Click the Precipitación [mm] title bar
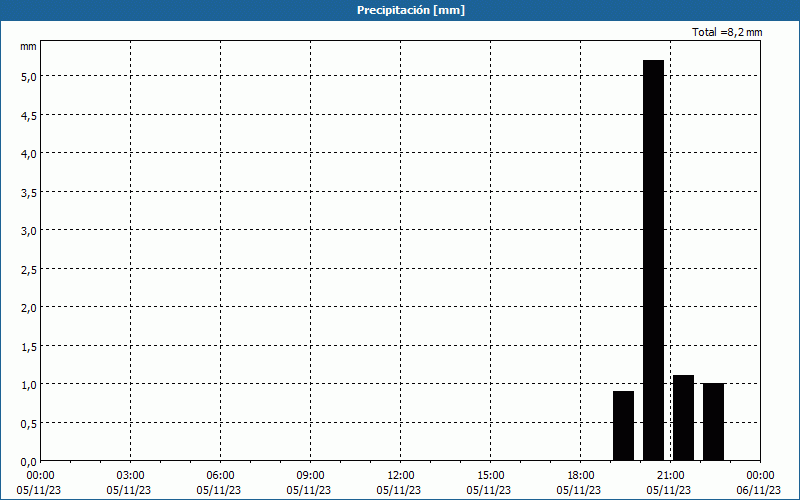This screenshot has height=500, width=800. pyautogui.click(x=400, y=10)
